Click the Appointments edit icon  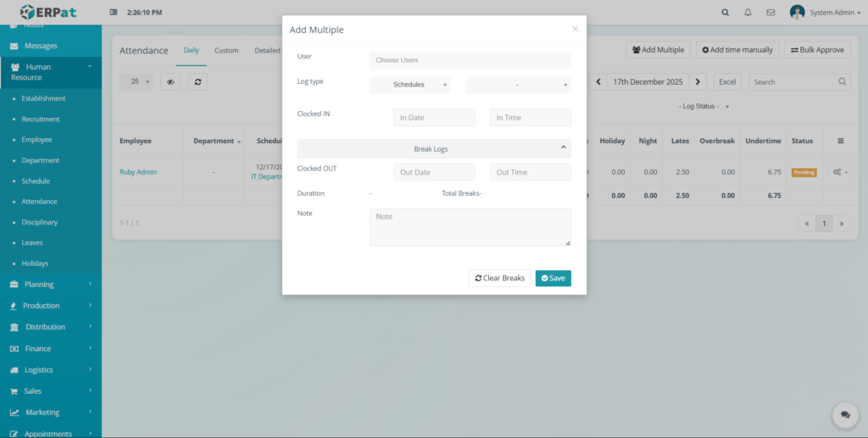(14, 434)
